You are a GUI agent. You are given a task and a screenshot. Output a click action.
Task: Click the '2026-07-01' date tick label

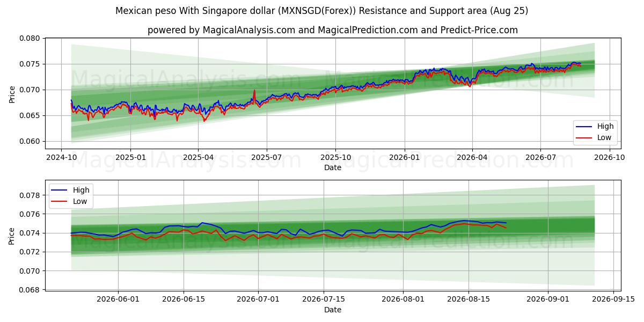pos(258,299)
